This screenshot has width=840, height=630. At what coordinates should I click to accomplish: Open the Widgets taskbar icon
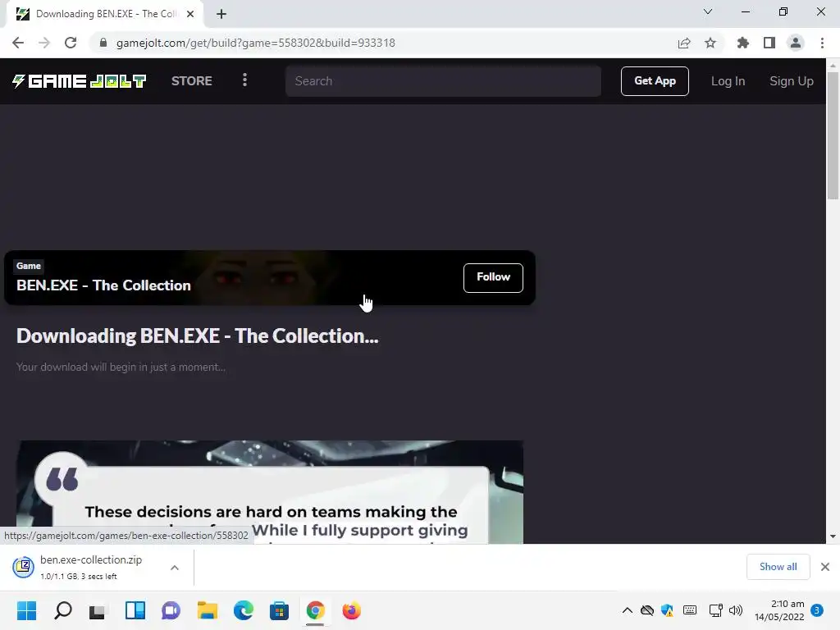tap(135, 610)
